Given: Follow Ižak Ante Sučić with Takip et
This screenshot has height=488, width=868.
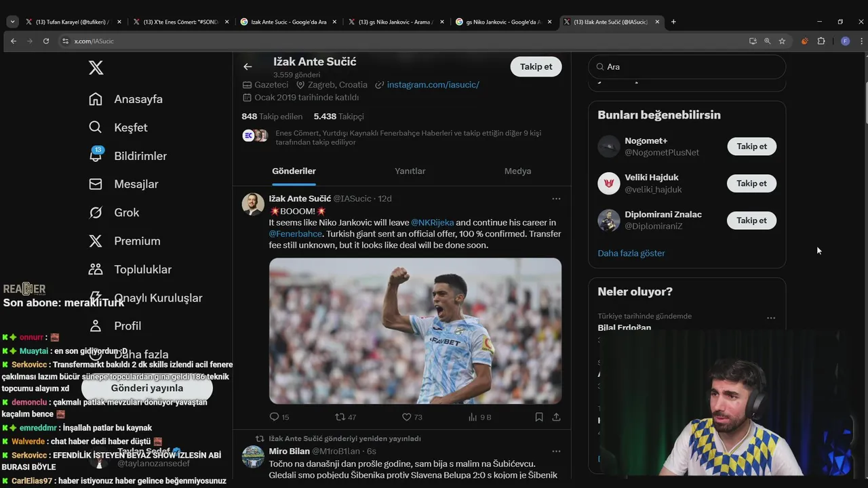Looking at the screenshot, I should (x=536, y=66).
